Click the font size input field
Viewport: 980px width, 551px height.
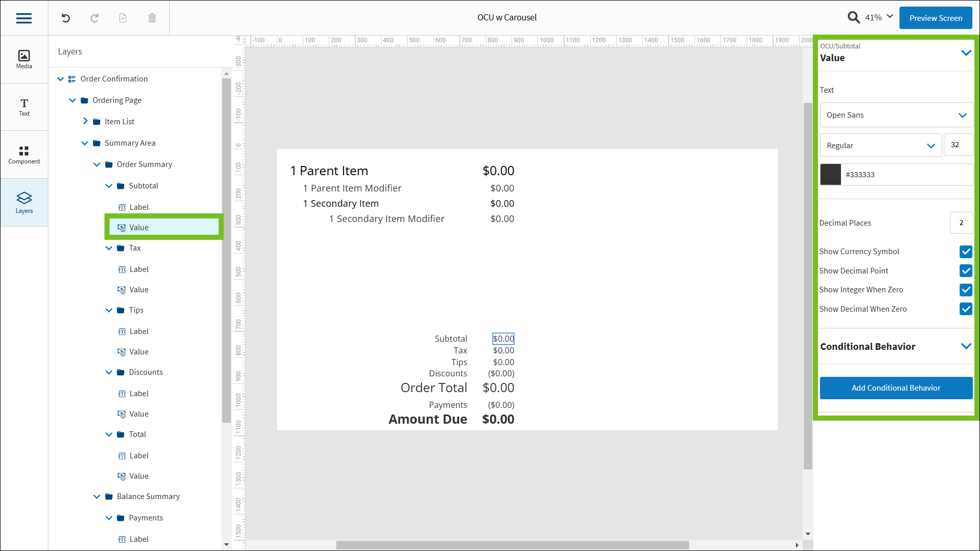pos(958,145)
